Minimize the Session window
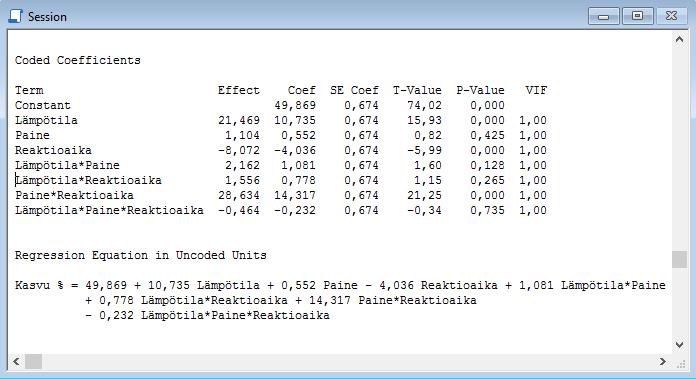Image resolution: width=696 pixels, height=379 pixels. pos(604,16)
